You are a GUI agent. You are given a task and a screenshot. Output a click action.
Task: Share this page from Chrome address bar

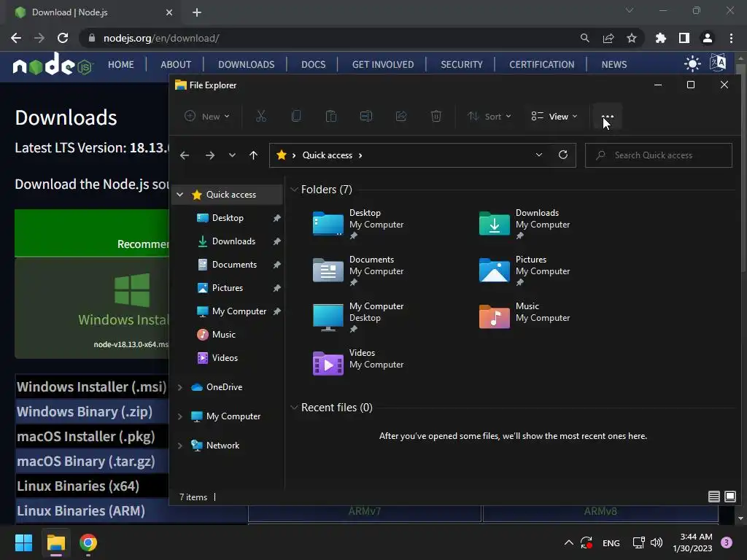point(608,38)
